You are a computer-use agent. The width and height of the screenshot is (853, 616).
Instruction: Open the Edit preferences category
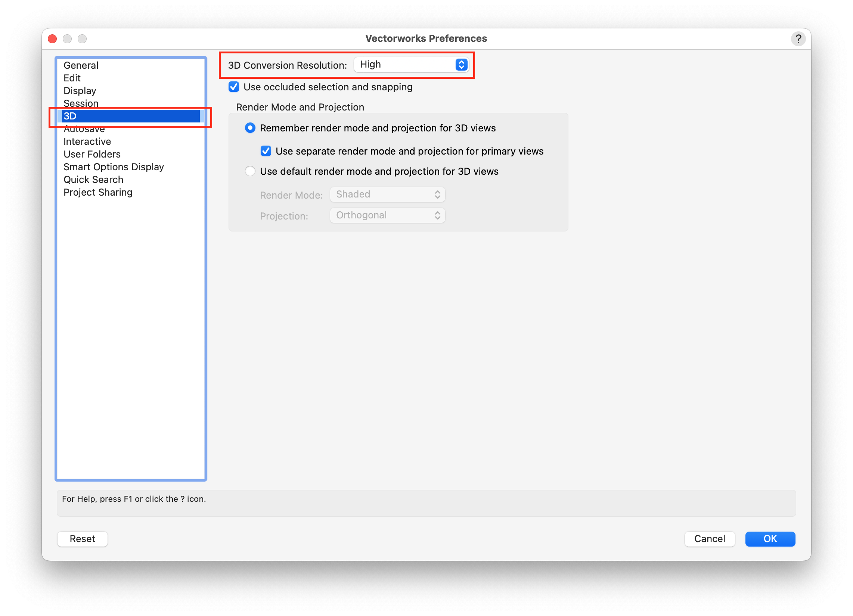(72, 78)
